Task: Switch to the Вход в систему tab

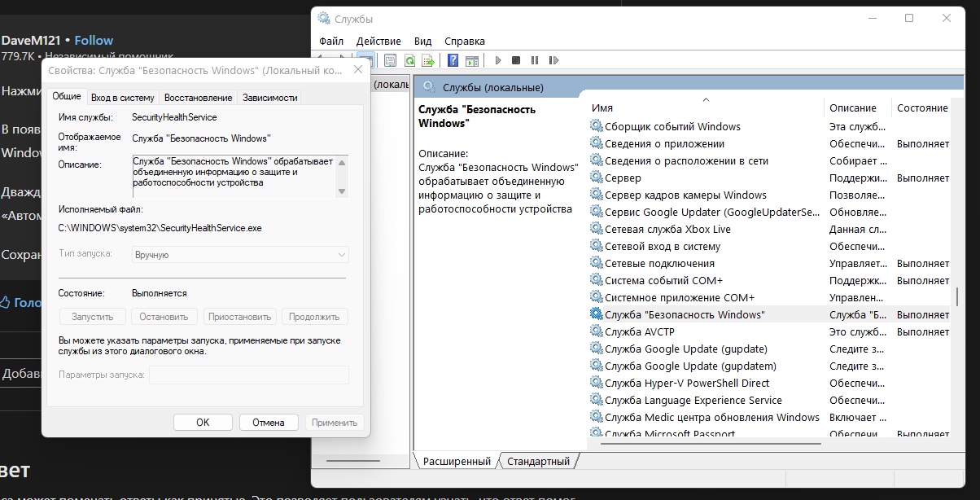Action: 122,97
